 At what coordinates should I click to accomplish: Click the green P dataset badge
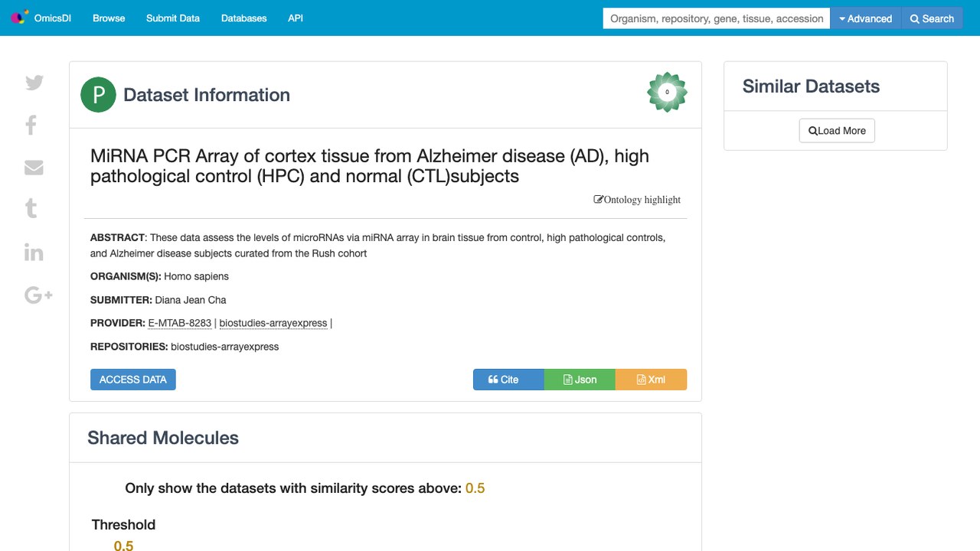pos(98,95)
